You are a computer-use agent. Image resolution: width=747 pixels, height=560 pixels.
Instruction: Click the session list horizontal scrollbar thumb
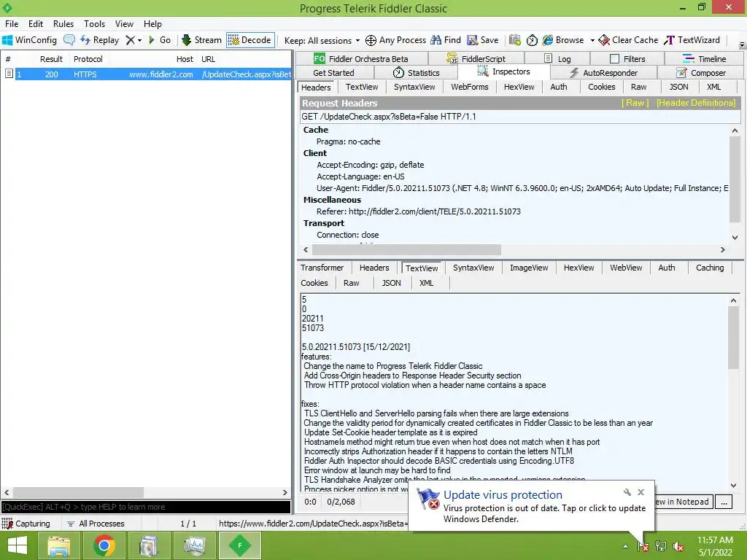click(x=78, y=492)
